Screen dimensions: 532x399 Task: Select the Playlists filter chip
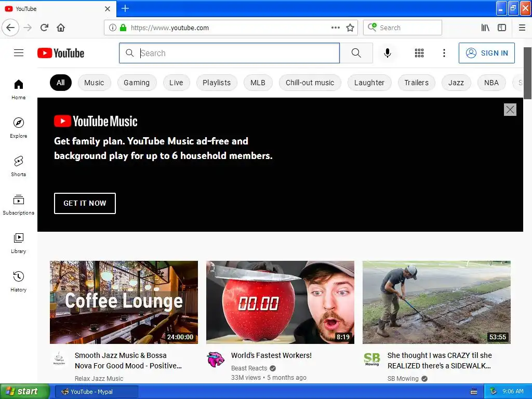coord(217,83)
